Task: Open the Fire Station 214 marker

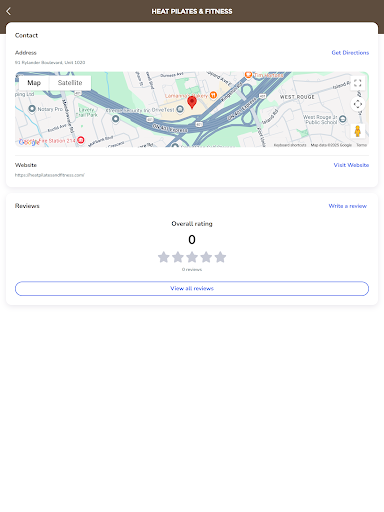Action: [x=81, y=140]
